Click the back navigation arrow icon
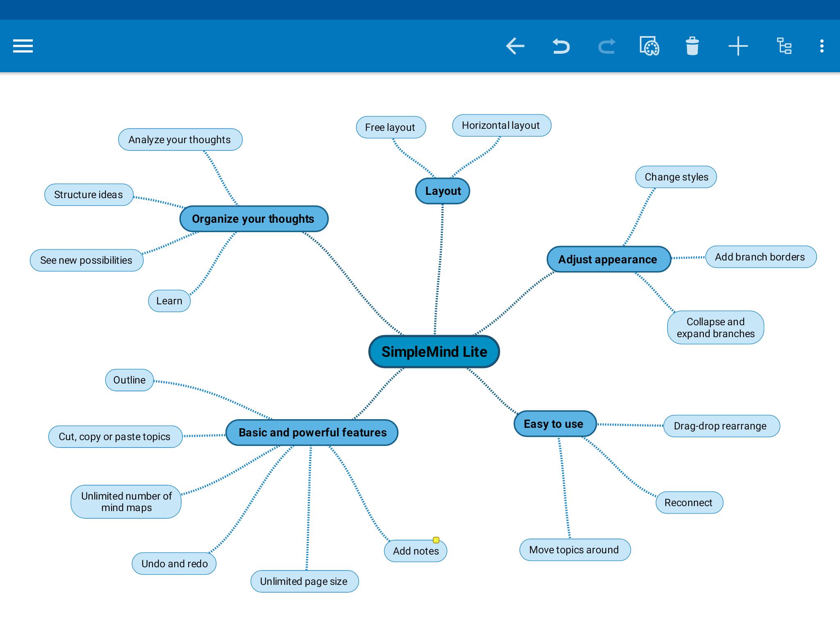 tap(515, 45)
